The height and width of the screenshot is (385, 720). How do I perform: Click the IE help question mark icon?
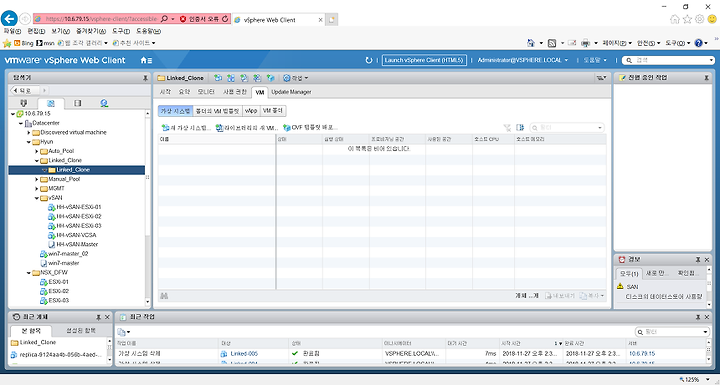(698, 43)
